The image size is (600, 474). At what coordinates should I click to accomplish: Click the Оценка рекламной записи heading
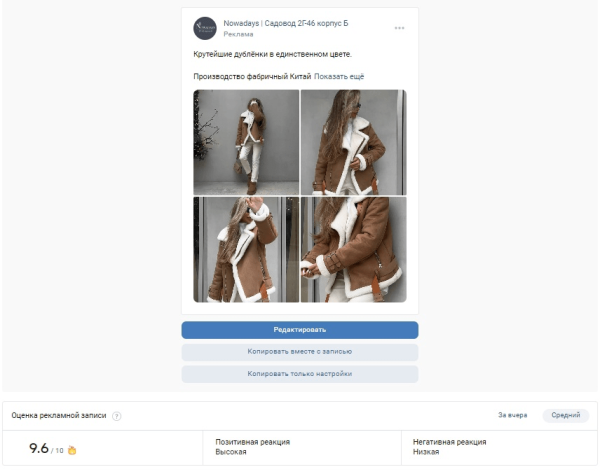(x=59, y=415)
